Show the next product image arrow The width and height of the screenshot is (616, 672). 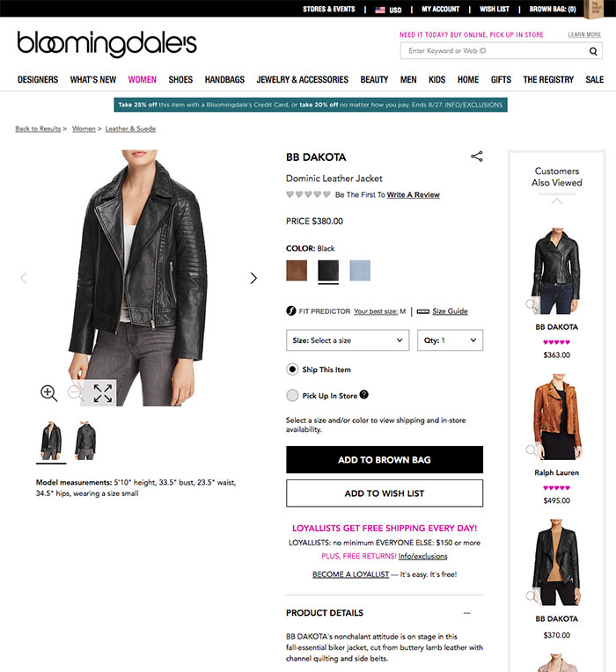pos(253,278)
